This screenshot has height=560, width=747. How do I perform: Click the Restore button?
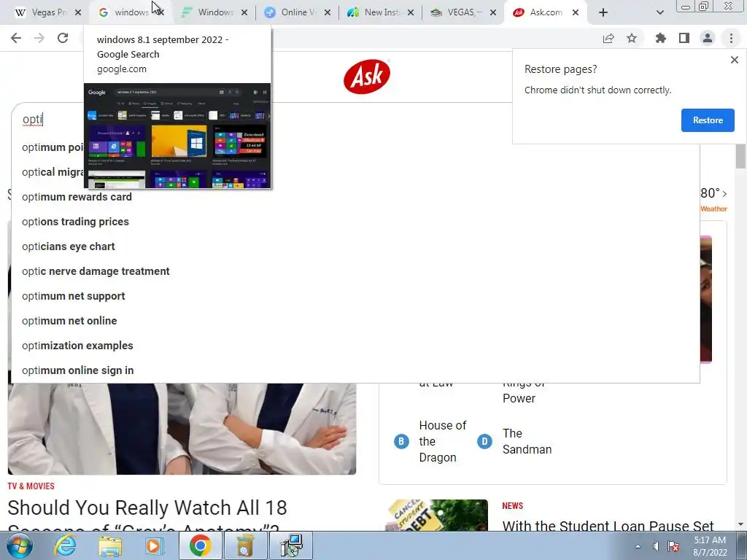pyautogui.click(x=708, y=120)
